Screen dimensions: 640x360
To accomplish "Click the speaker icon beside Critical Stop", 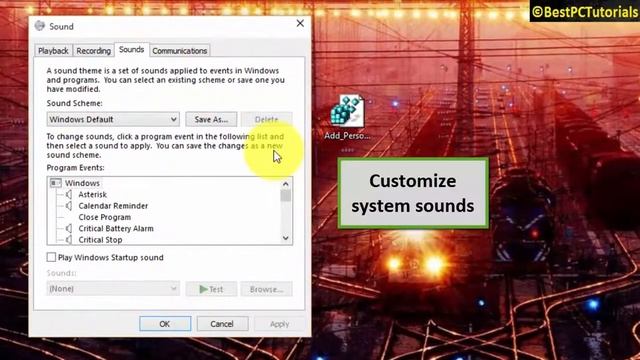I will click(x=69, y=240).
